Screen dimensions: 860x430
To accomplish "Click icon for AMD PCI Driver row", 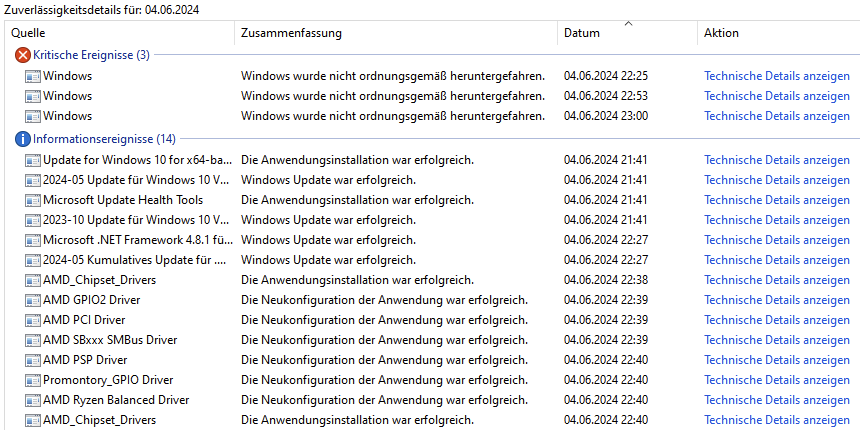I will click(33, 320).
